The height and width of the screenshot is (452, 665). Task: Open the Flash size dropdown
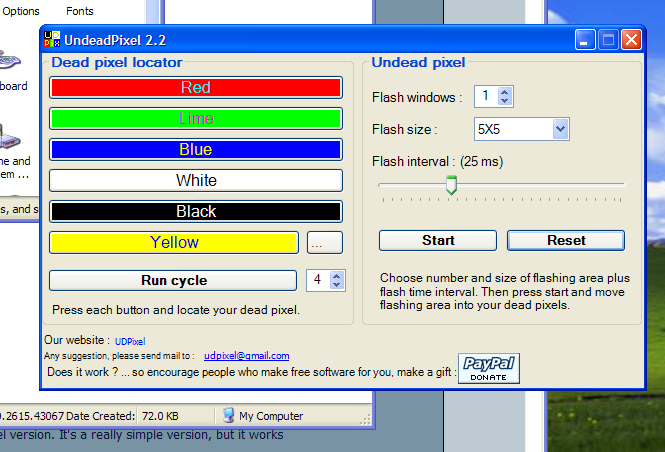[560, 129]
